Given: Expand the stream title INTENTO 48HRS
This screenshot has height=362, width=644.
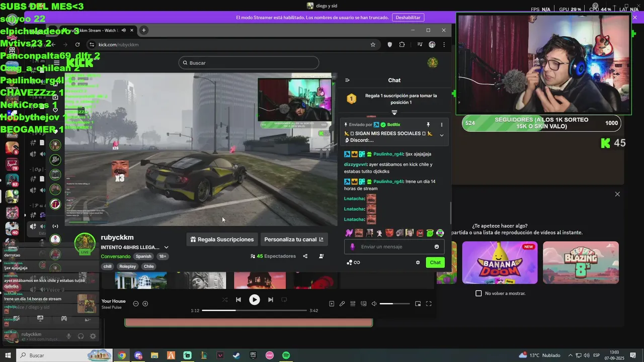Looking at the screenshot, I should pyautogui.click(x=166, y=247).
